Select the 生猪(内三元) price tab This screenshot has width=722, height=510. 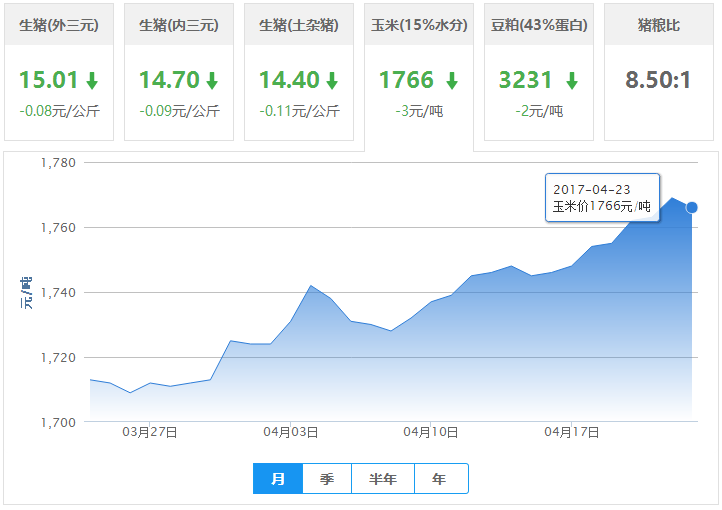click(179, 72)
